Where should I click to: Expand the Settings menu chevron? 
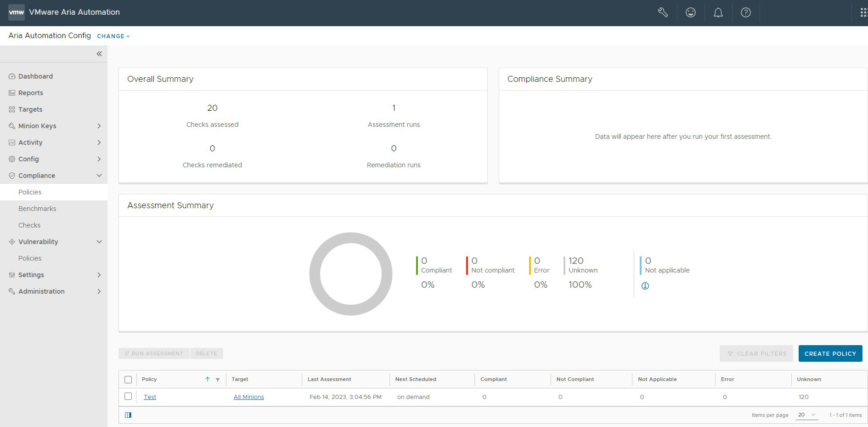[x=99, y=275]
